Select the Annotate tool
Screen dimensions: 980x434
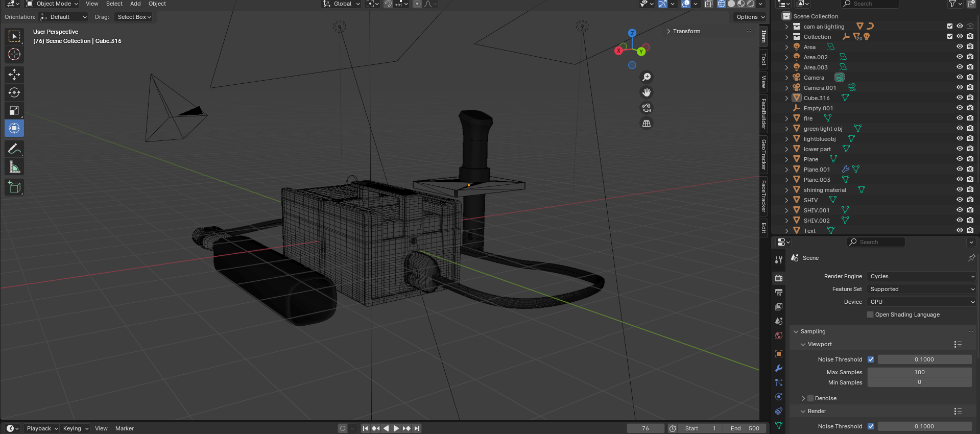tap(14, 149)
